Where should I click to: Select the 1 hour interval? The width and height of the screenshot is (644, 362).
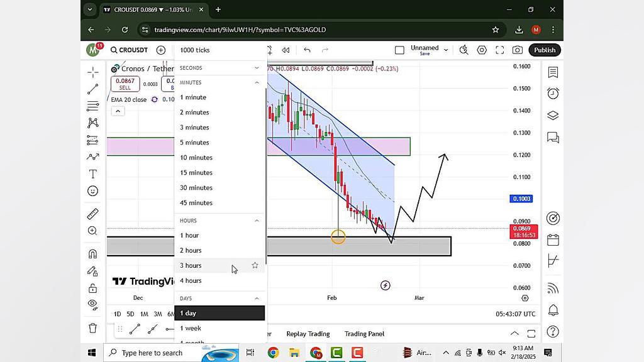pos(219,235)
